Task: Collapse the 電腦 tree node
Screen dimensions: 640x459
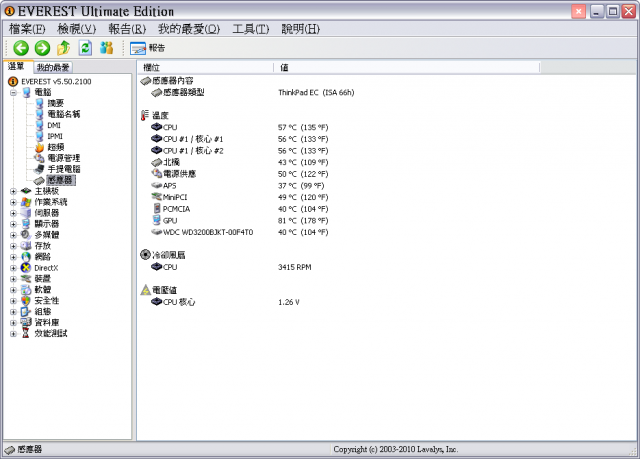Action: point(13,93)
